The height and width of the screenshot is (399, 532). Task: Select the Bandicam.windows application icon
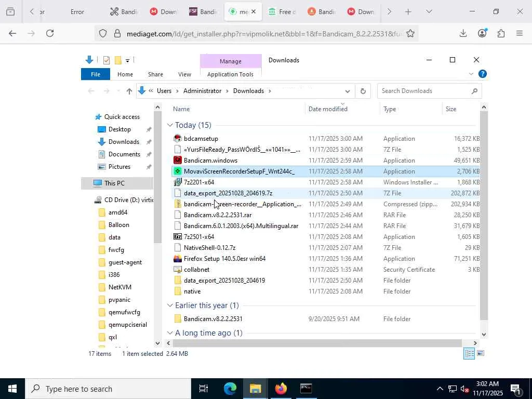[x=178, y=160]
